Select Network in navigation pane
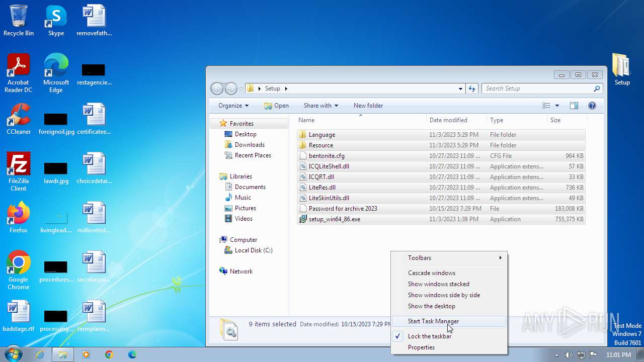Viewport: 644px width, 362px height. coord(241,271)
